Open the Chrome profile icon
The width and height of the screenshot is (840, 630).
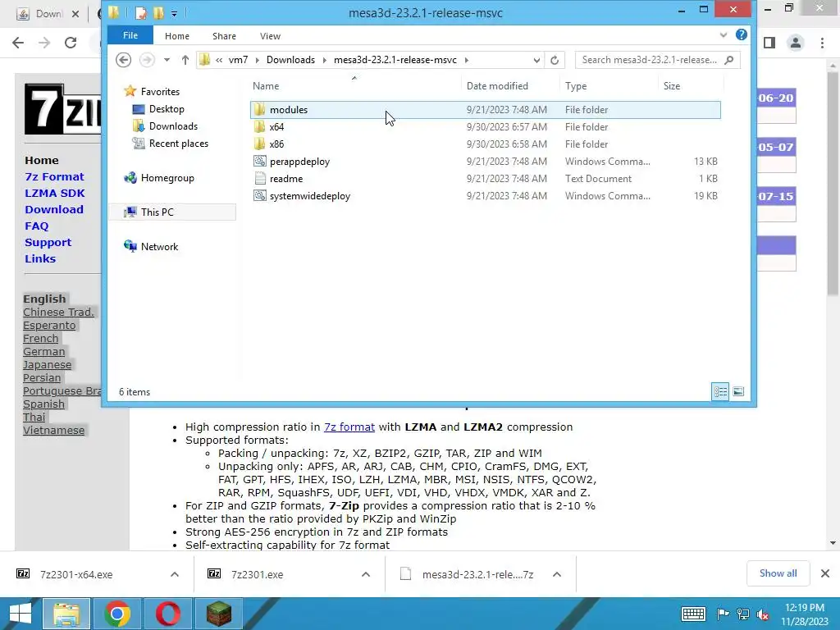(x=796, y=43)
